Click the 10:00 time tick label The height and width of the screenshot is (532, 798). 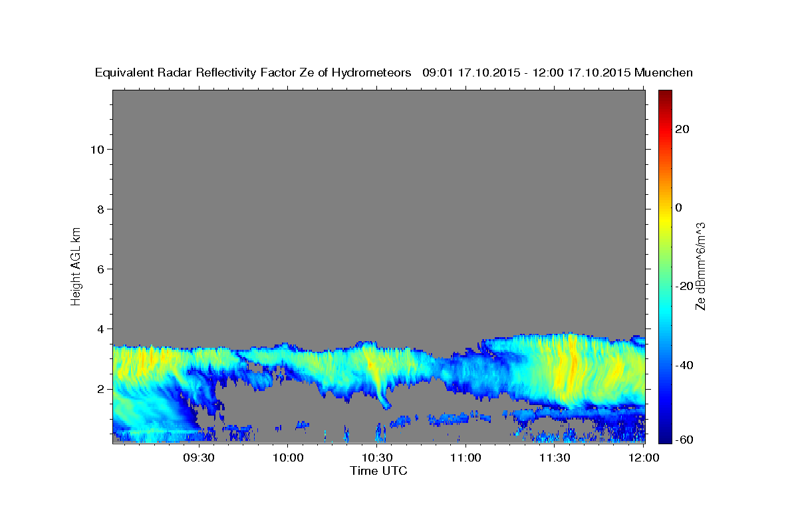point(289,458)
